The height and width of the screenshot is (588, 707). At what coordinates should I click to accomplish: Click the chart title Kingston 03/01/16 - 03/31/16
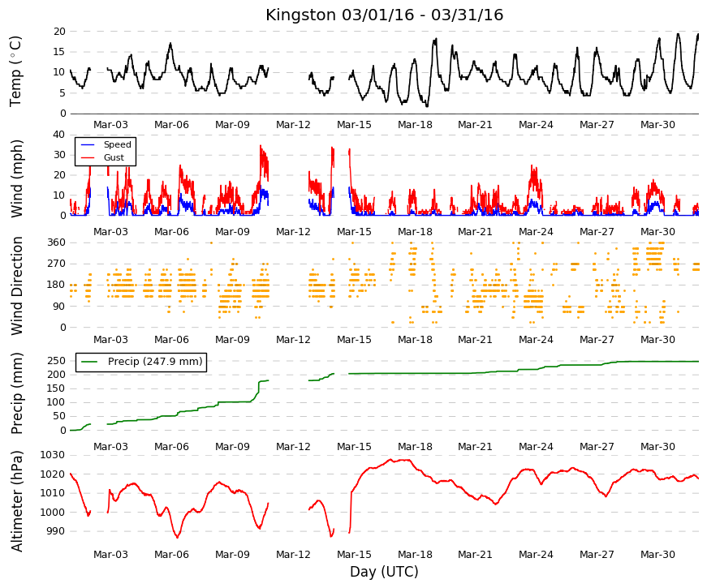(x=384, y=15)
